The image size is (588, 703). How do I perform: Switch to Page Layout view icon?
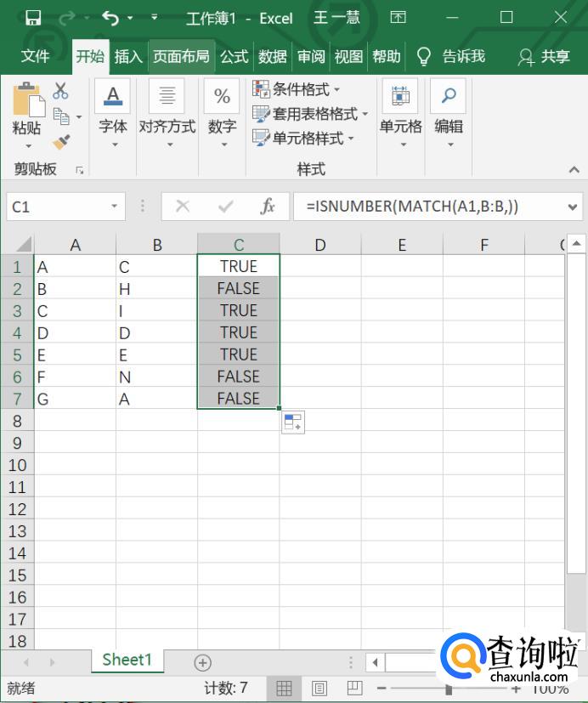(319, 688)
